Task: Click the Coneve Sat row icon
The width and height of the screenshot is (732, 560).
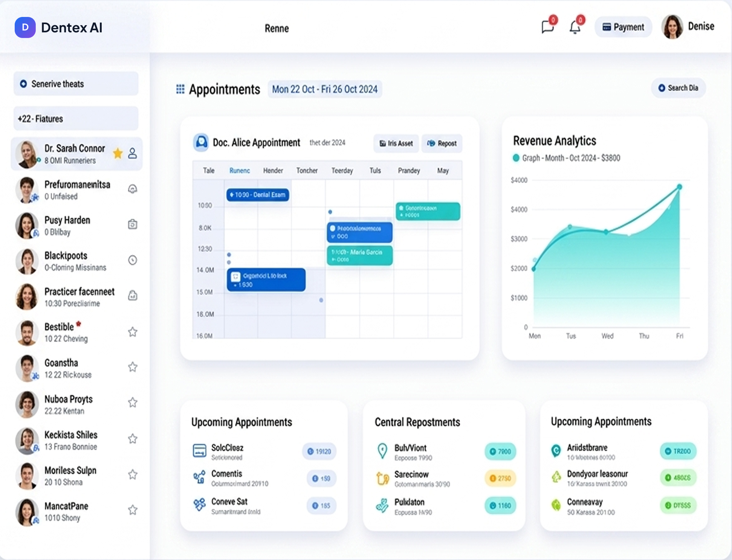Action: pos(200,504)
